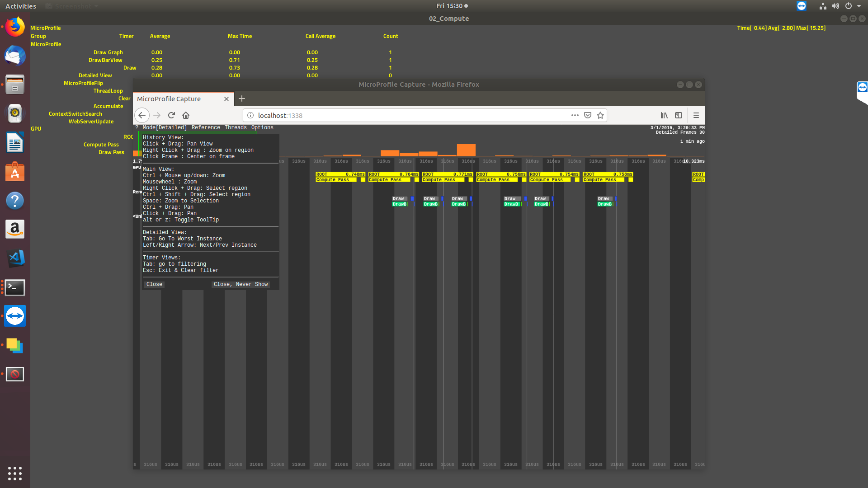Open a new browser tab with plus
The height and width of the screenshot is (488, 868).
pyautogui.click(x=242, y=99)
